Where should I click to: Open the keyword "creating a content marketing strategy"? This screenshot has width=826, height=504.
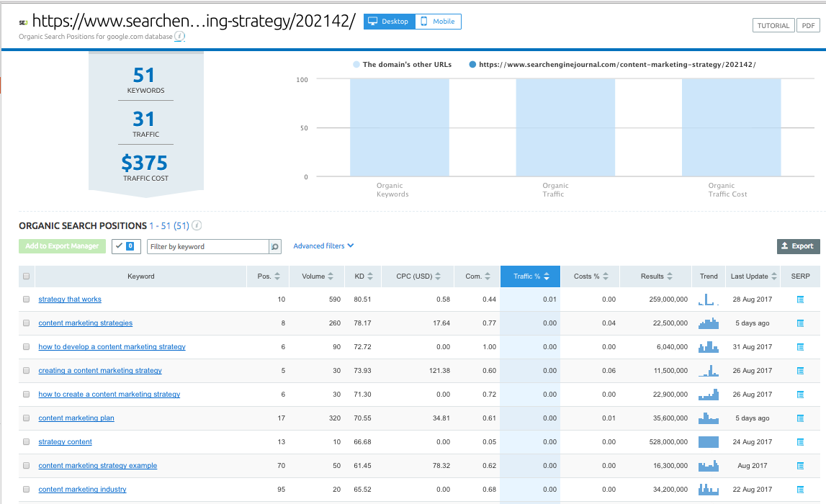[x=101, y=370]
